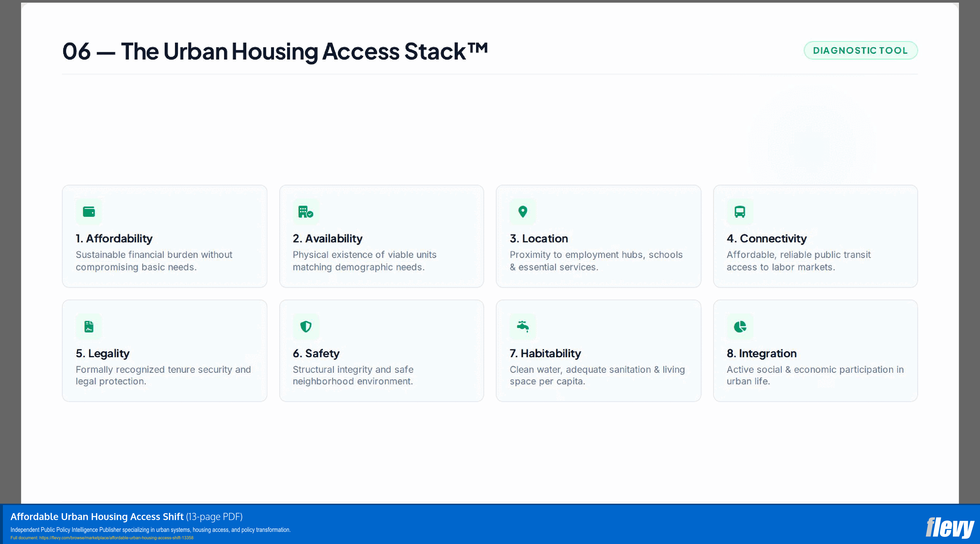Click the Connectivity bus icon

tap(739, 212)
